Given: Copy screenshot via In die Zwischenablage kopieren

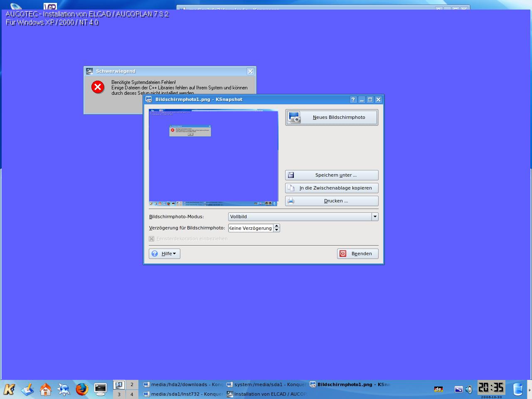Looking at the screenshot, I should click(x=332, y=188).
